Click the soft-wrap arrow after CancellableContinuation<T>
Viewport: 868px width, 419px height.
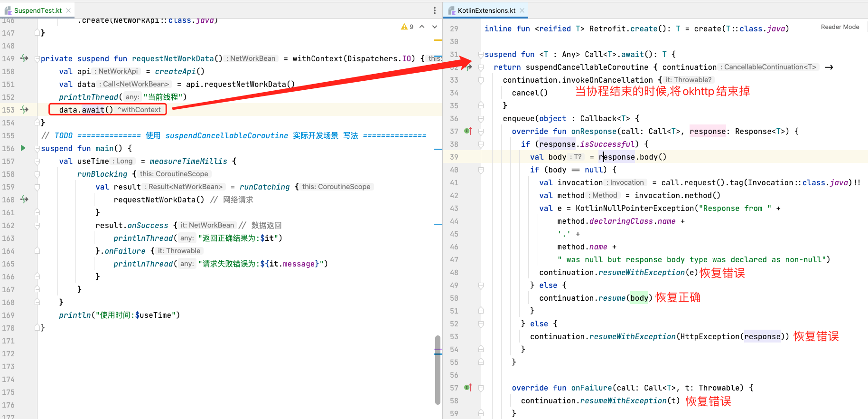click(x=829, y=67)
